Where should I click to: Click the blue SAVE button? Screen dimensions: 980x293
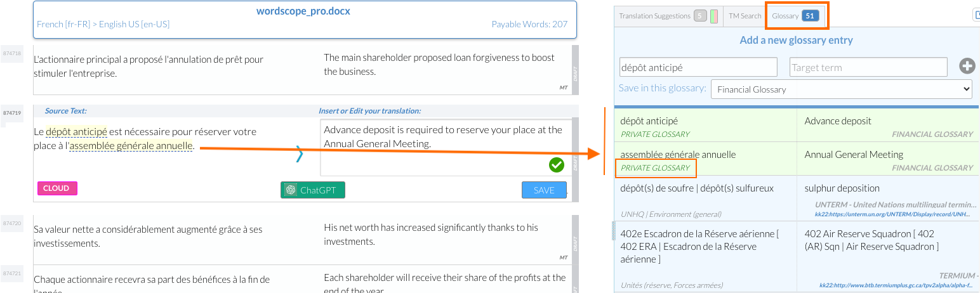pyautogui.click(x=544, y=190)
